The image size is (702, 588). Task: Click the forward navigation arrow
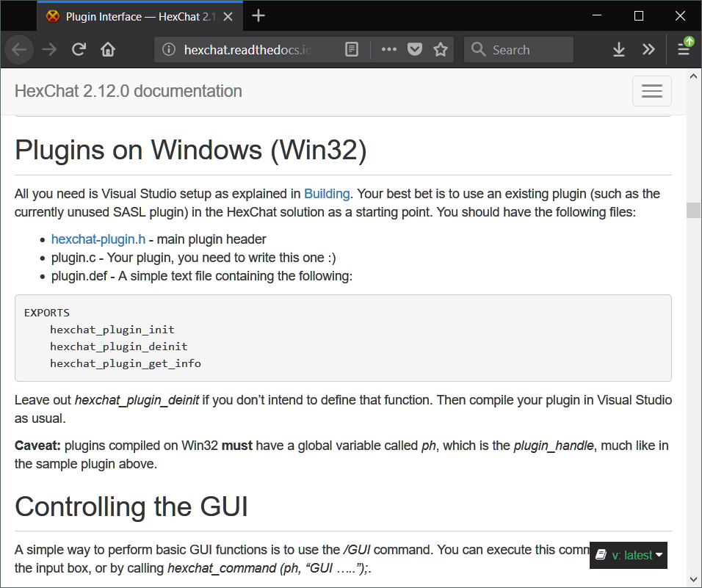pos(49,50)
